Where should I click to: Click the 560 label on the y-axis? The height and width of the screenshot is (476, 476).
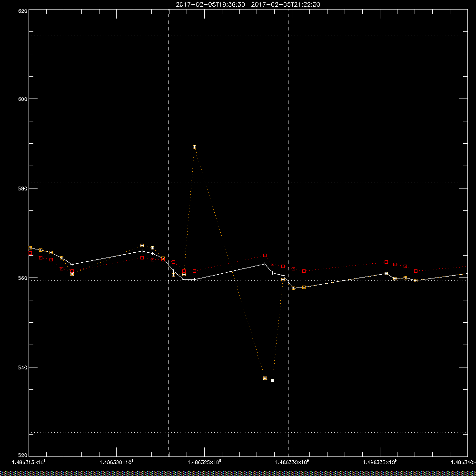[x=23, y=278]
